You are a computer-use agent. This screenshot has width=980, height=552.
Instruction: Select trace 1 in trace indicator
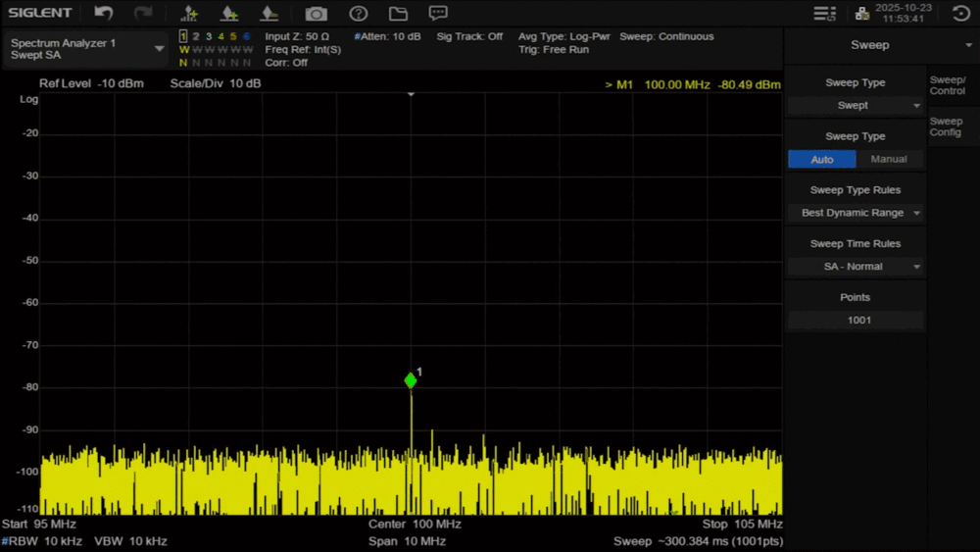click(183, 36)
